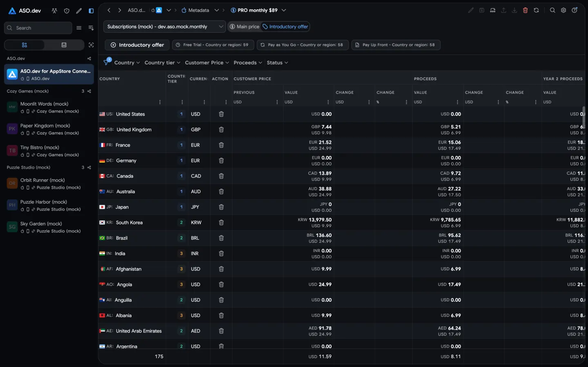Open the Country column options menu
Screen dimensions: 588x367
[160, 102]
